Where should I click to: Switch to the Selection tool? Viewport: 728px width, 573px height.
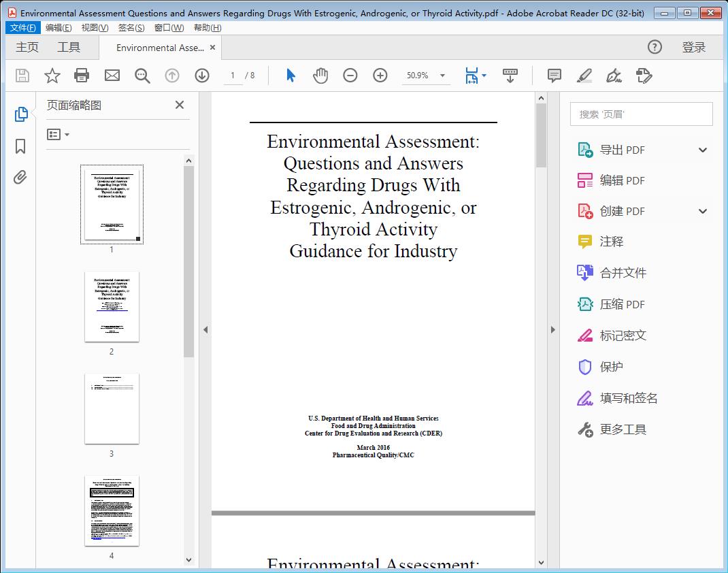(x=289, y=76)
